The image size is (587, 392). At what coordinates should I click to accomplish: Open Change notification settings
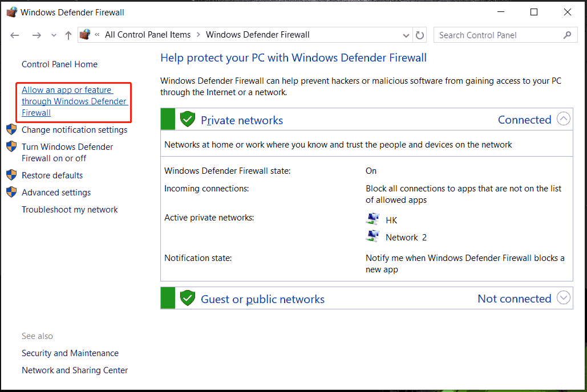point(75,130)
